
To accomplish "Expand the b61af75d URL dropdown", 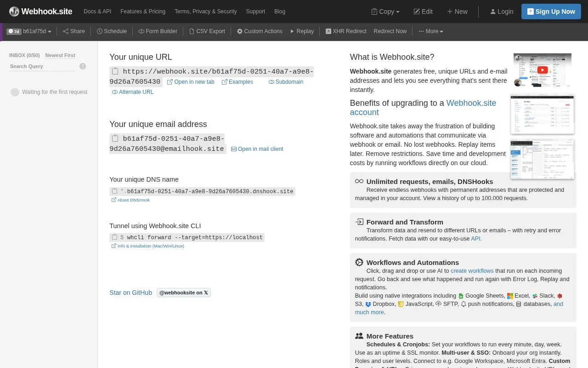I will [29, 31].
